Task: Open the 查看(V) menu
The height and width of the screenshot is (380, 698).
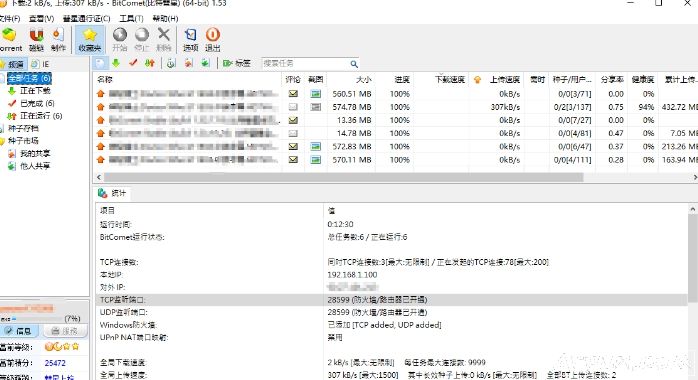Action: (x=41, y=18)
